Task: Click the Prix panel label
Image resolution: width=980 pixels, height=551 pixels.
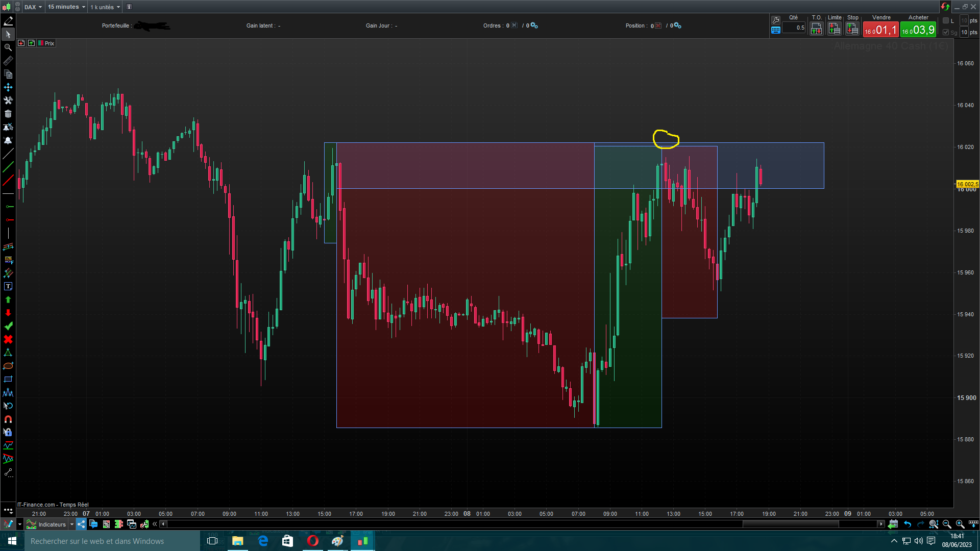Action: pos(50,43)
